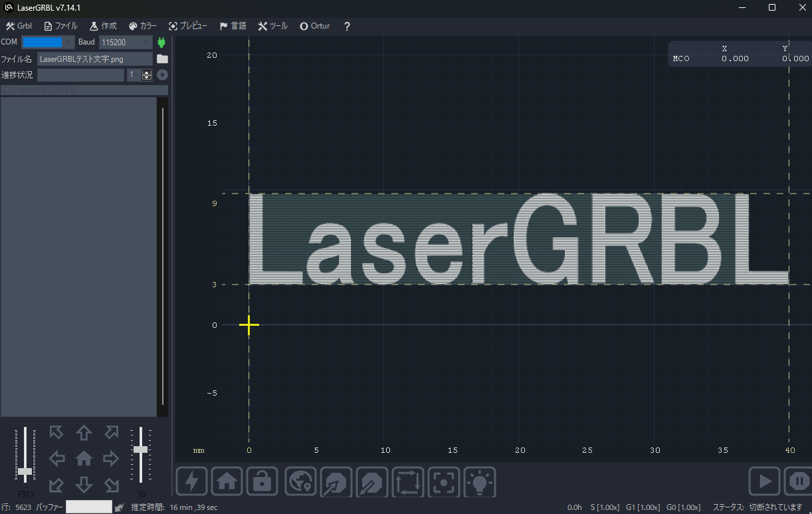Click the yellow origin crosshair marker

pos(249,325)
